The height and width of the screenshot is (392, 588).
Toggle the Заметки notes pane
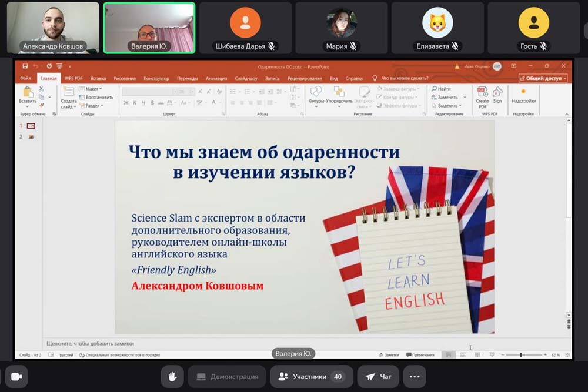[388, 355]
